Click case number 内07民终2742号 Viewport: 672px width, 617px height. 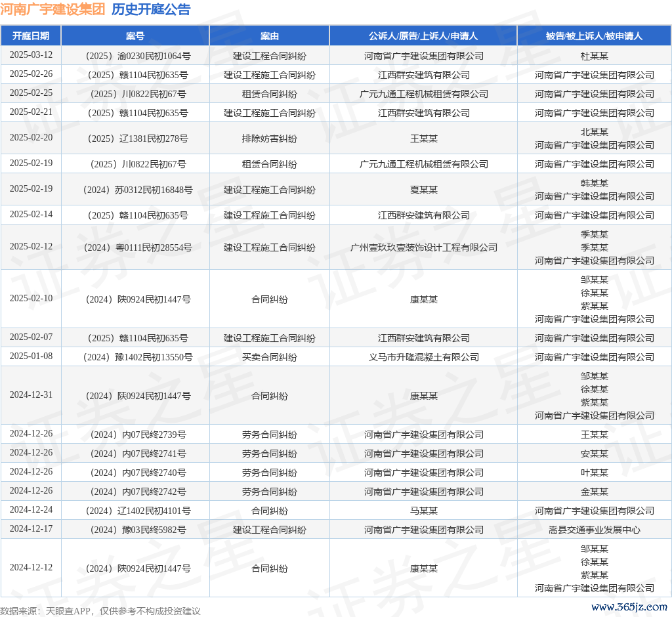point(138,492)
